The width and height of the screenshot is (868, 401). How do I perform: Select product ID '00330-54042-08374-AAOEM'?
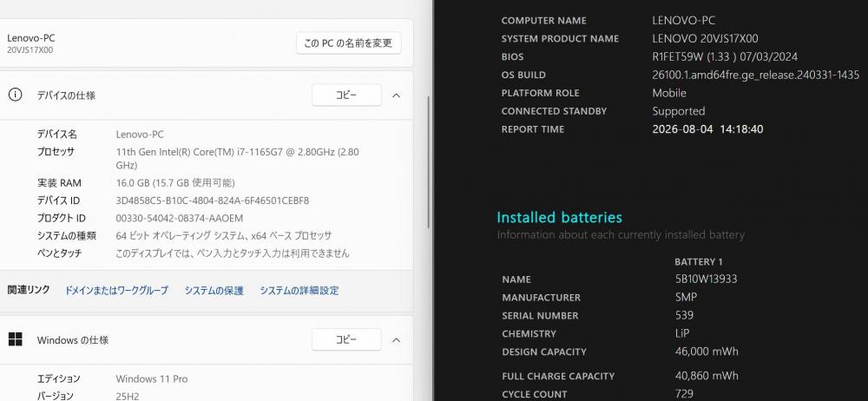(180, 218)
